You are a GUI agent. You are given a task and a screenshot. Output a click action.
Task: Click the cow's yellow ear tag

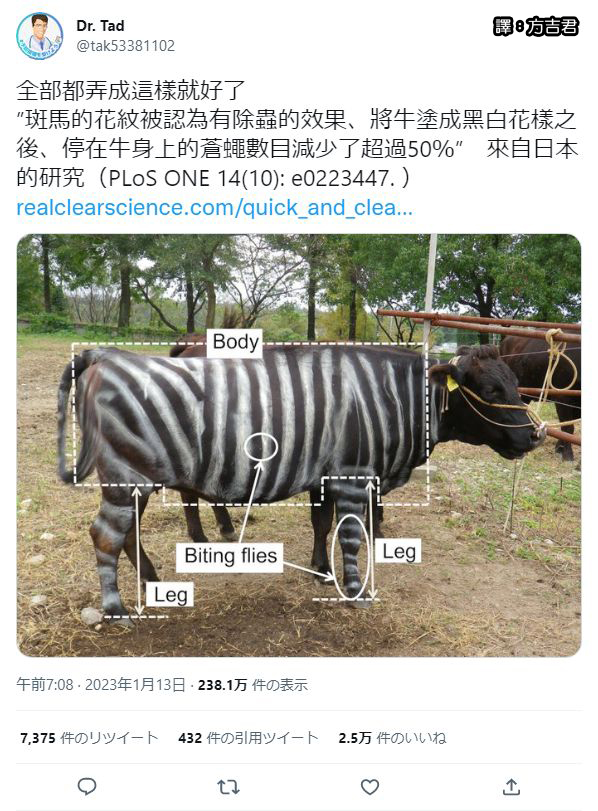pyautogui.click(x=452, y=383)
